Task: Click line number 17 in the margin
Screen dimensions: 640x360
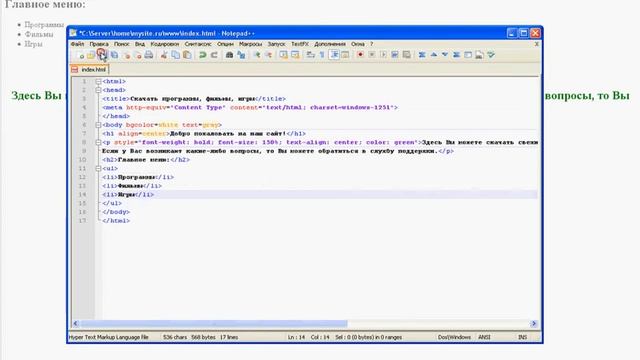Action: [x=83, y=221]
